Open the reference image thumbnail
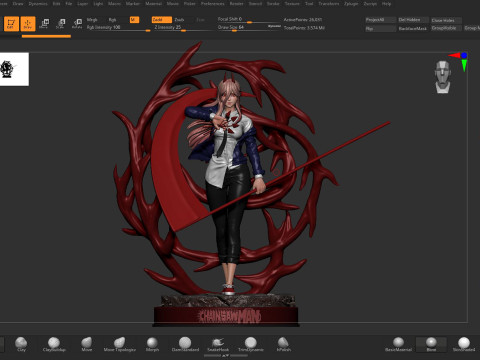The image size is (480, 360). [14, 69]
